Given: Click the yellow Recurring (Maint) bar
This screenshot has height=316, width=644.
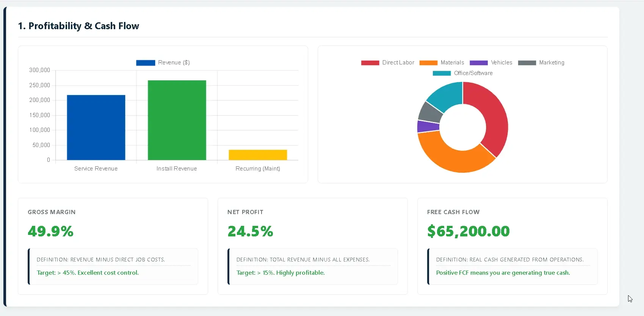Looking at the screenshot, I should pos(258,155).
